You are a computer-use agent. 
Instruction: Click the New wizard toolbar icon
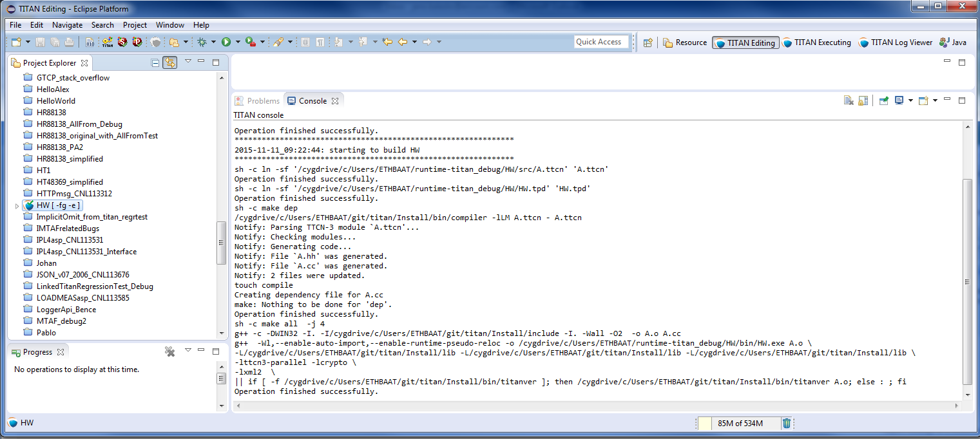17,42
